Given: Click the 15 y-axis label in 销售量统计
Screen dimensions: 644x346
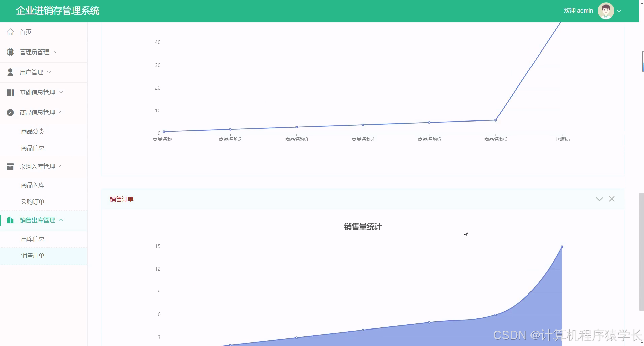Looking at the screenshot, I should tap(158, 246).
